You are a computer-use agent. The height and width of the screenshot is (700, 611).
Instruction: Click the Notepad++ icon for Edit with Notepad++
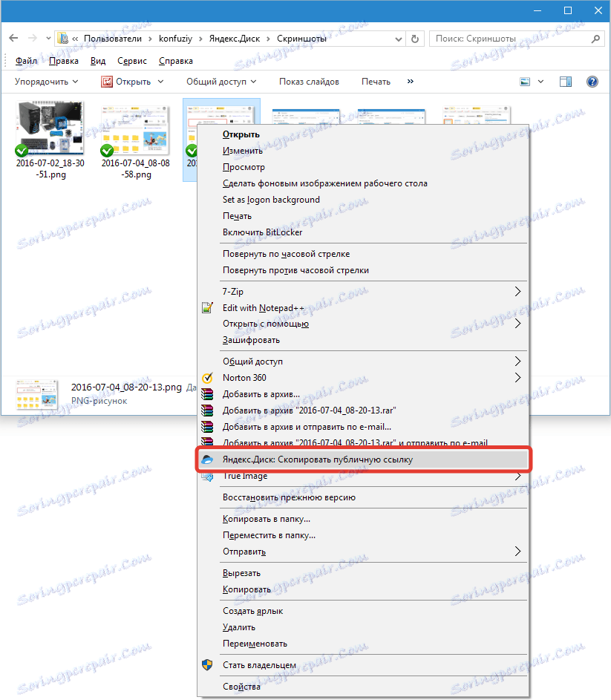click(x=206, y=307)
